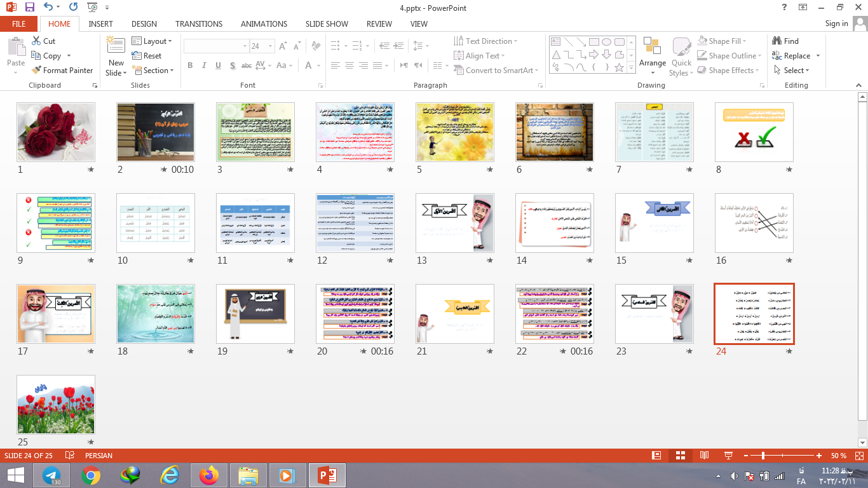Switch to the SLIDE SHOW tab

coord(327,24)
